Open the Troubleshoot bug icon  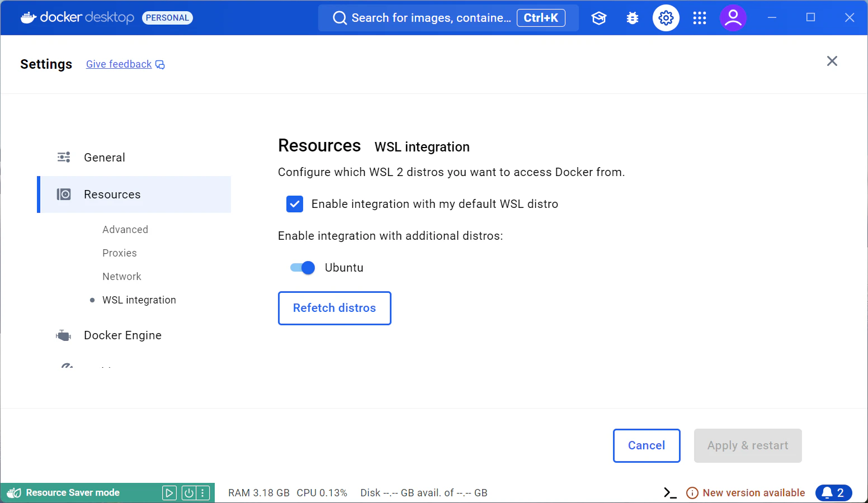click(x=633, y=18)
